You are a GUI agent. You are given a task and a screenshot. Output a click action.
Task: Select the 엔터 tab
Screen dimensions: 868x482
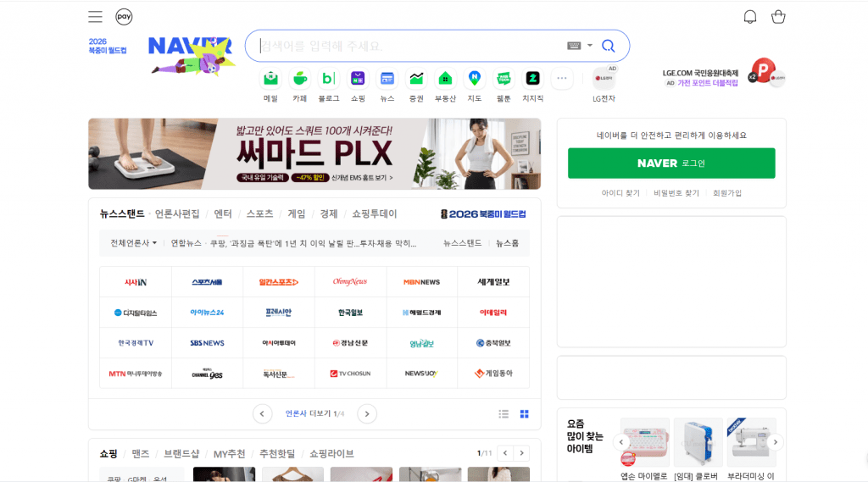pyautogui.click(x=223, y=213)
